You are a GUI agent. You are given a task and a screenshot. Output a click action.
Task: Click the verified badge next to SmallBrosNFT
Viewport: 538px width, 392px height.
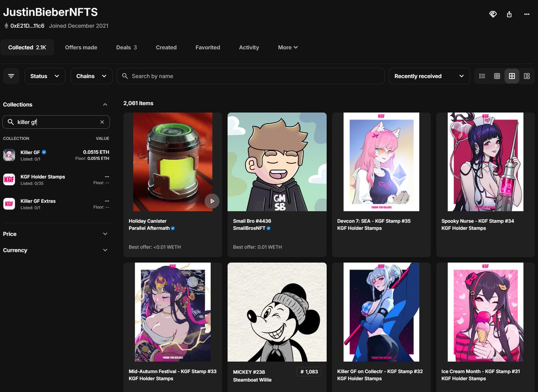click(269, 228)
